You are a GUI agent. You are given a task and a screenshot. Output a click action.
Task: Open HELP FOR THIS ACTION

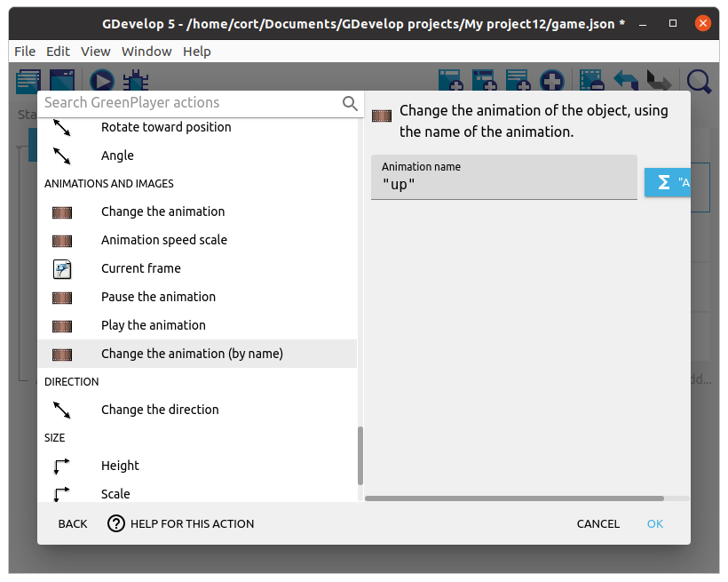(x=181, y=524)
